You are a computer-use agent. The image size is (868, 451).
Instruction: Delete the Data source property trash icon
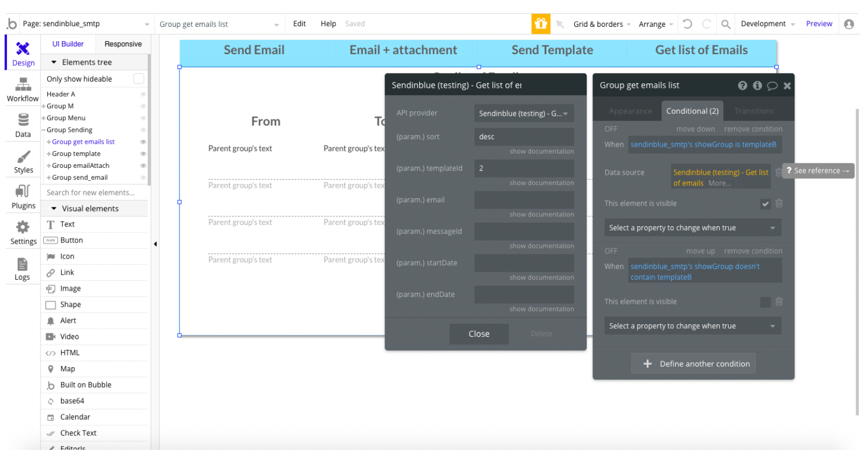tap(778, 172)
